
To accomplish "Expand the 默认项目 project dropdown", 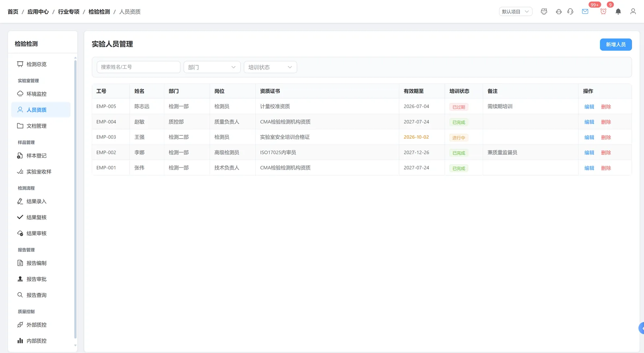I will [516, 12].
